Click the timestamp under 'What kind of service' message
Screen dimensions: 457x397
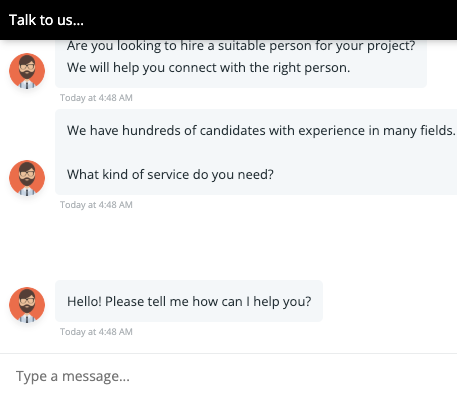96,205
